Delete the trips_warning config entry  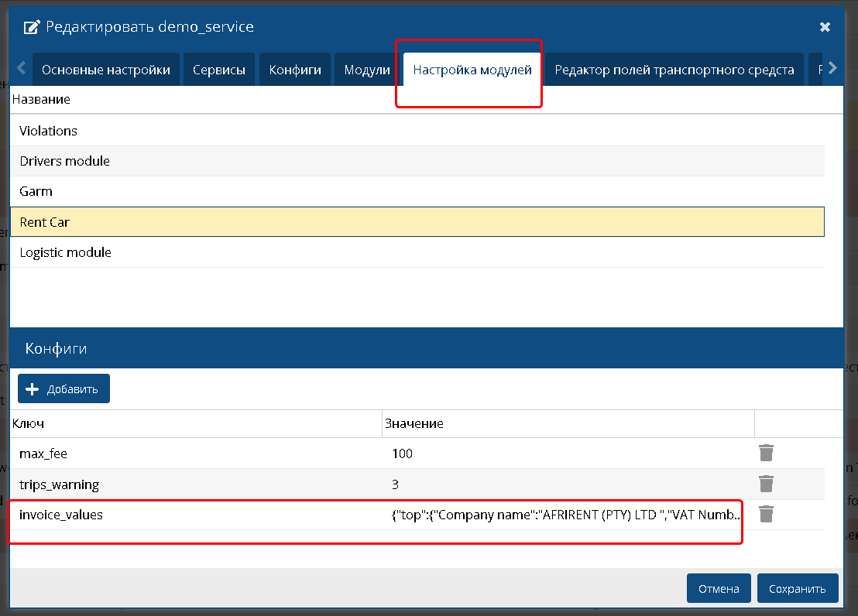point(766,484)
